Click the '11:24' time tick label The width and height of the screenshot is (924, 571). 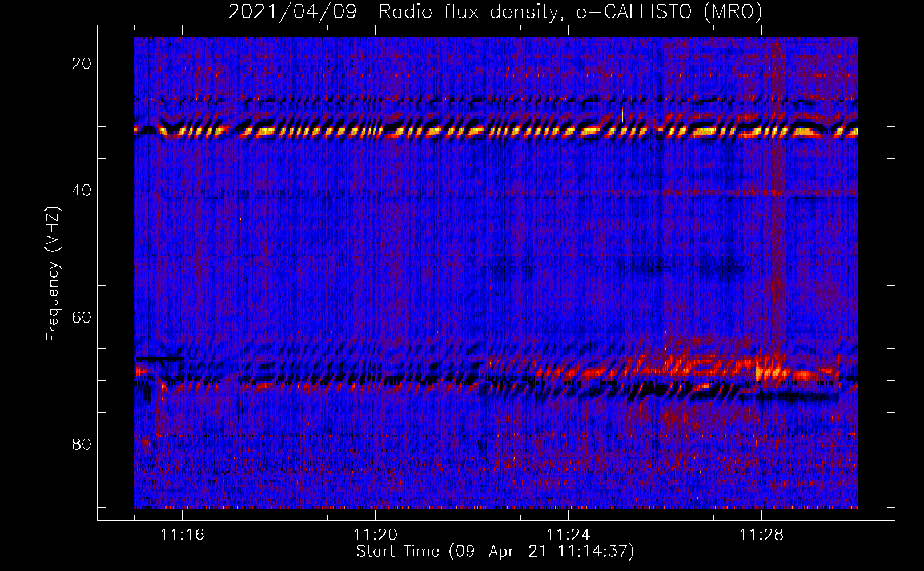point(568,535)
